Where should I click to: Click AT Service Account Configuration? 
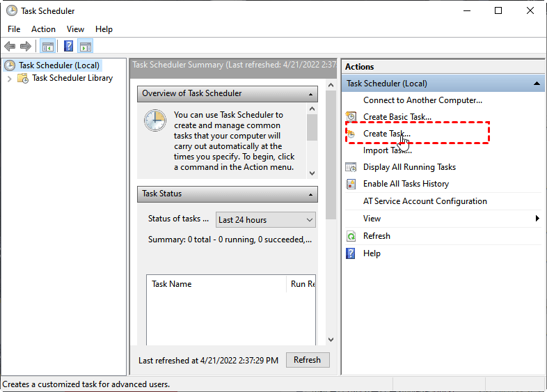[425, 201]
